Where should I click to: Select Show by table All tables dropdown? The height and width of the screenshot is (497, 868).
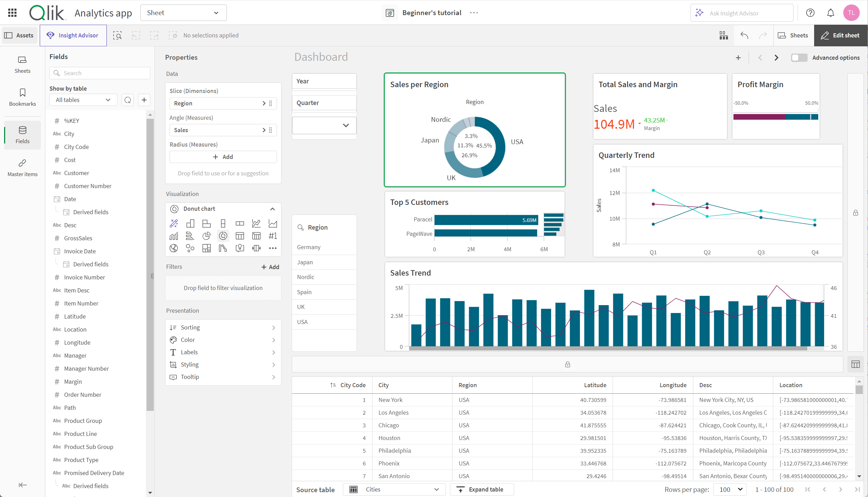click(83, 100)
